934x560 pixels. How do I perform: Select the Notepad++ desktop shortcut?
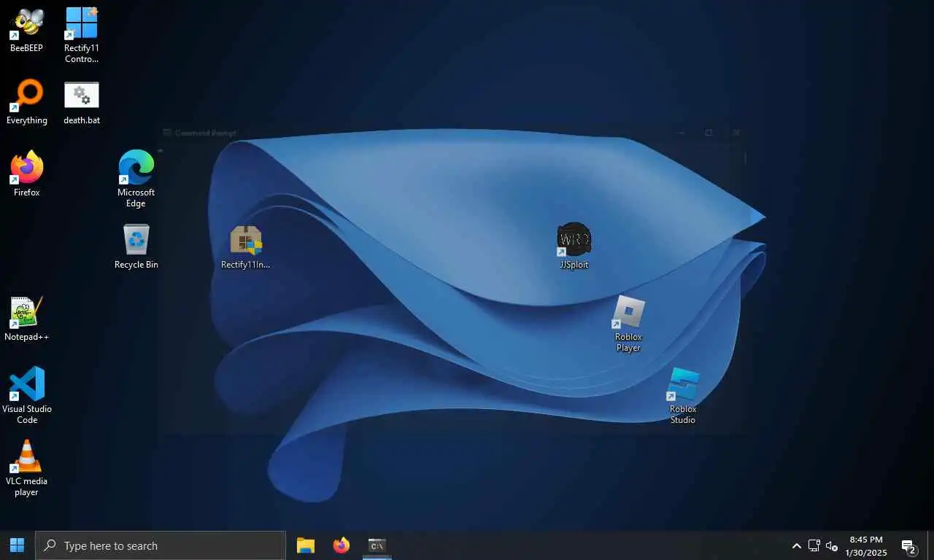tap(26, 319)
